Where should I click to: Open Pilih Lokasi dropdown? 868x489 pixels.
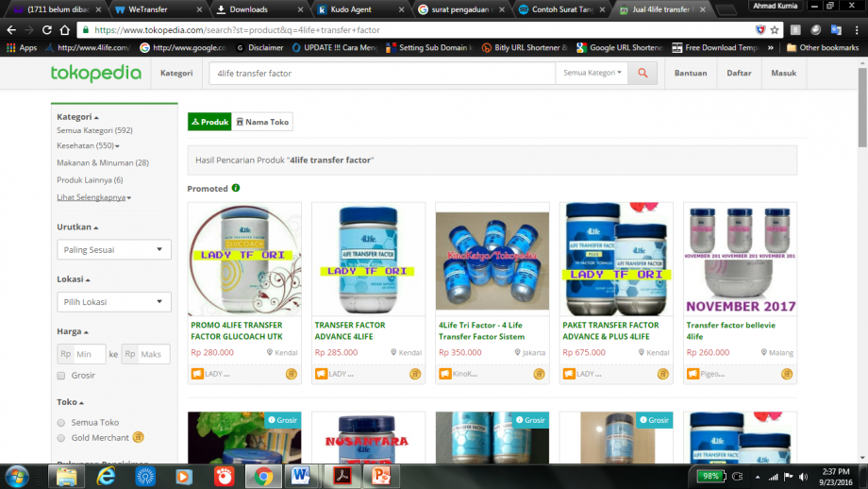pos(114,302)
